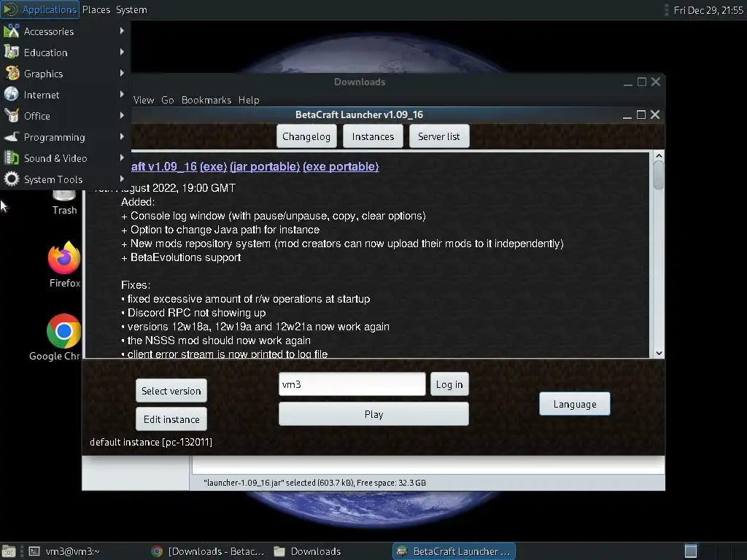Select the Office category icon
Image resolution: width=747 pixels, height=560 pixels.
12,116
